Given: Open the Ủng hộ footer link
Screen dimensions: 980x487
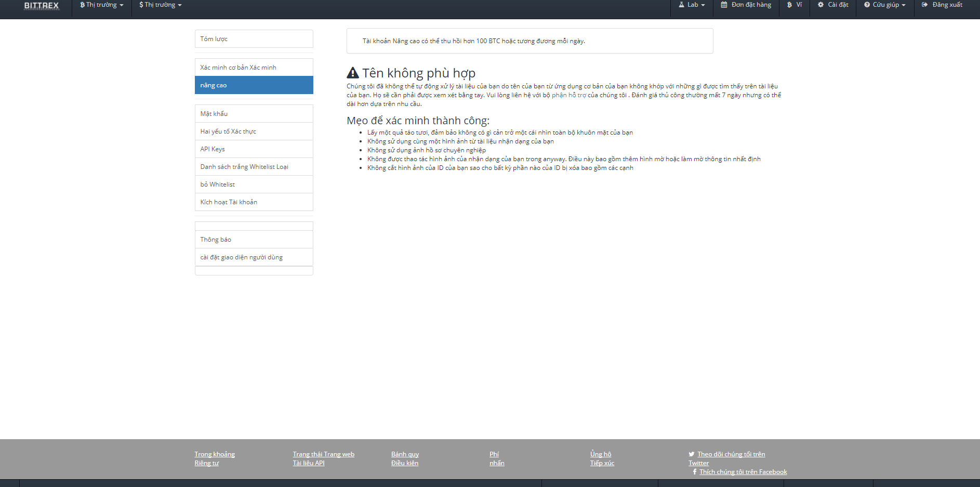Looking at the screenshot, I should pyautogui.click(x=601, y=454).
